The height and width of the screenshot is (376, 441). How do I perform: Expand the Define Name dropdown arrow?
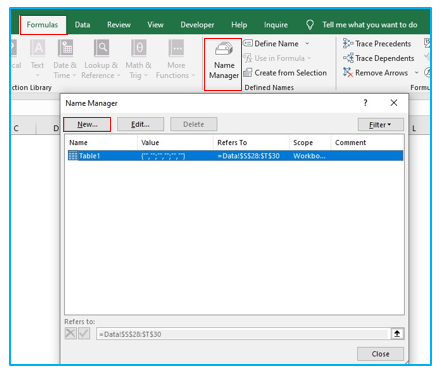pyautogui.click(x=307, y=44)
